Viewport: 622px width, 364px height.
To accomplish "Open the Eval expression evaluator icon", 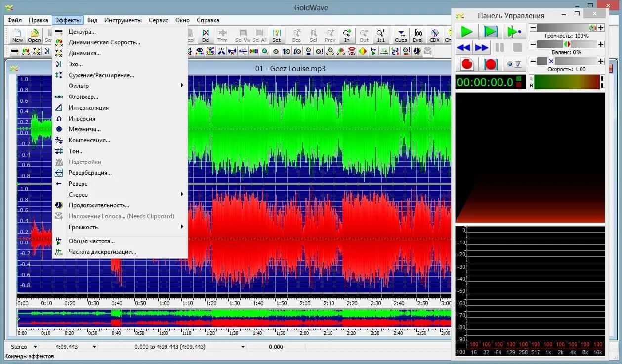I will [x=417, y=36].
